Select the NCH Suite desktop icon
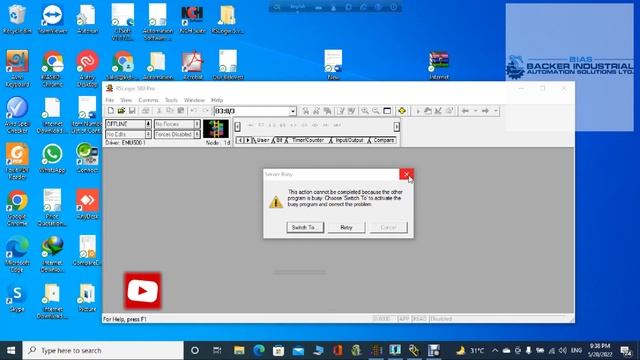The height and width of the screenshot is (360, 640). [192, 19]
